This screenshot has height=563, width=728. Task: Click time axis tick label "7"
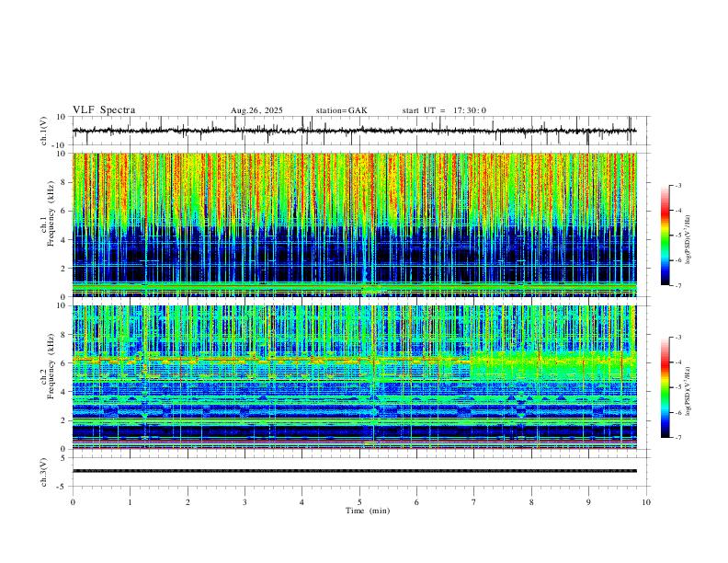click(x=474, y=502)
